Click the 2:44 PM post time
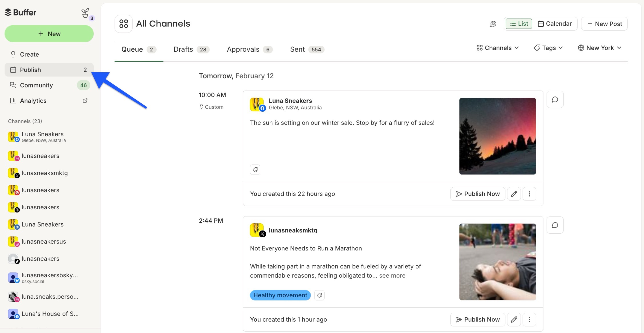 (x=211, y=221)
